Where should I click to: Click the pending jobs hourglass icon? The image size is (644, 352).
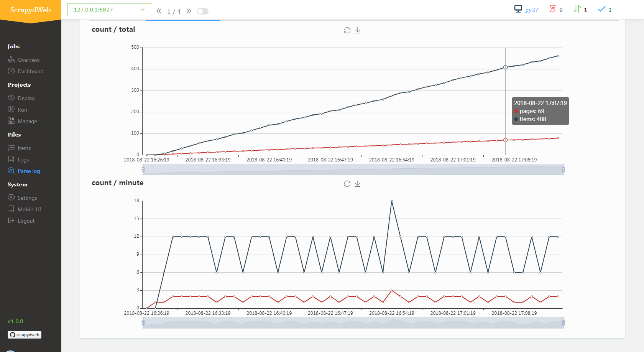click(x=552, y=9)
